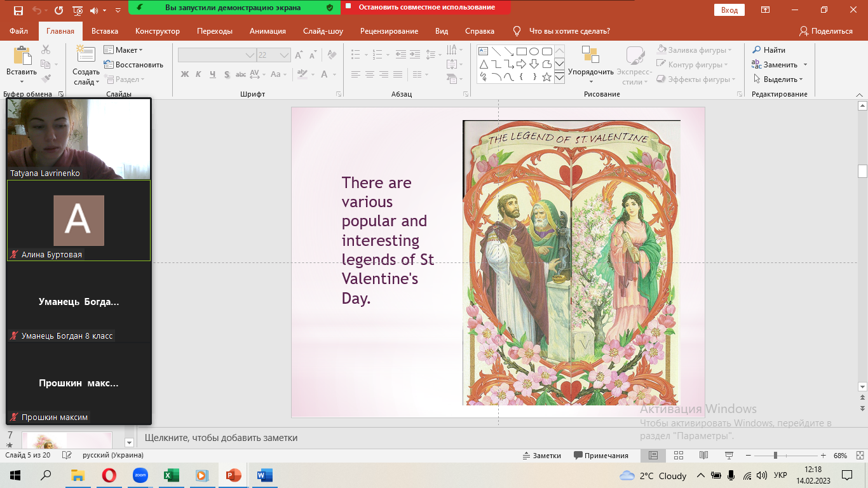Click the Clear formatting eraser icon
This screenshot has width=868, height=488.
click(332, 55)
